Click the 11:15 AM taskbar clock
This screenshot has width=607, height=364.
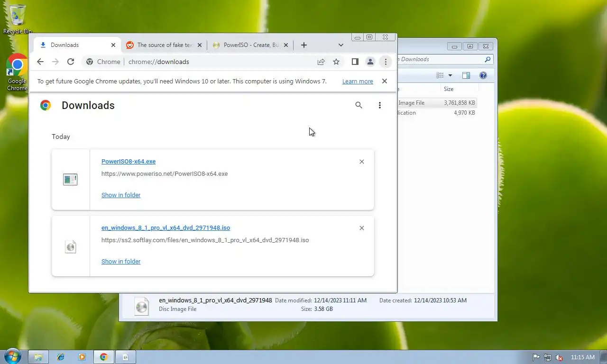click(x=583, y=357)
